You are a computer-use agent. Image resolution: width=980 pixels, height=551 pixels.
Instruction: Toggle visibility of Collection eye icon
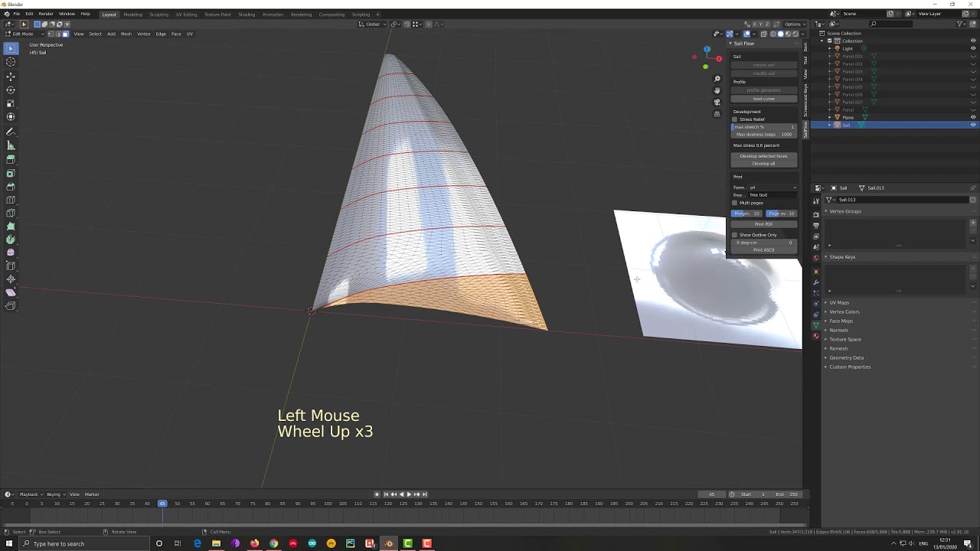pyautogui.click(x=973, y=41)
